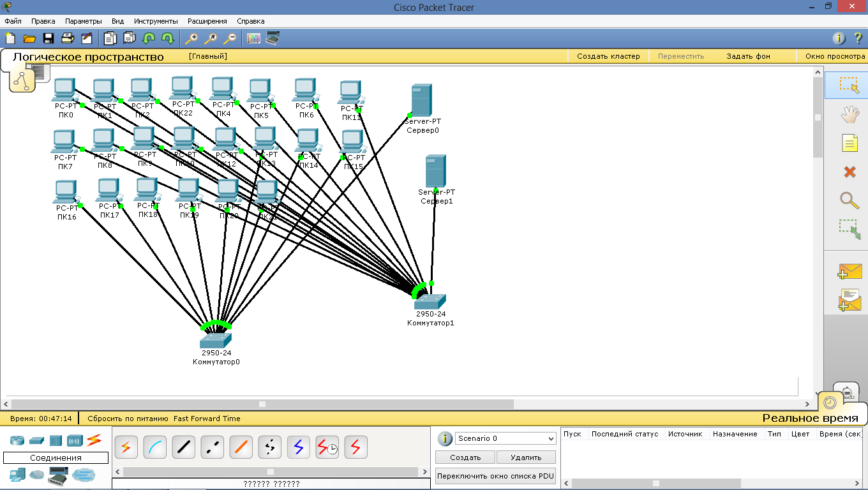Add a Complex PDU envelope
The width and height of the screenshot is (868, 490).
[x=849, y=300]
